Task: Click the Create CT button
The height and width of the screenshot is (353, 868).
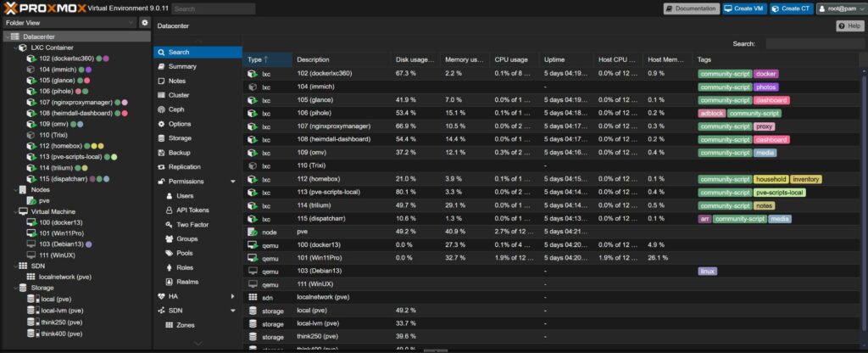Action: coord(793,8)
